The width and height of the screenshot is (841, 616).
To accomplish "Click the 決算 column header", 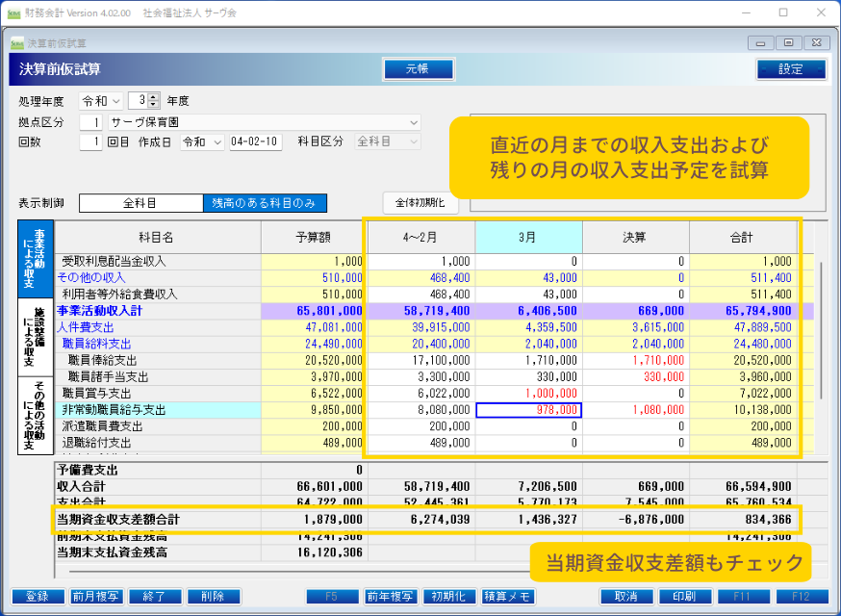I will click(636, 237).
